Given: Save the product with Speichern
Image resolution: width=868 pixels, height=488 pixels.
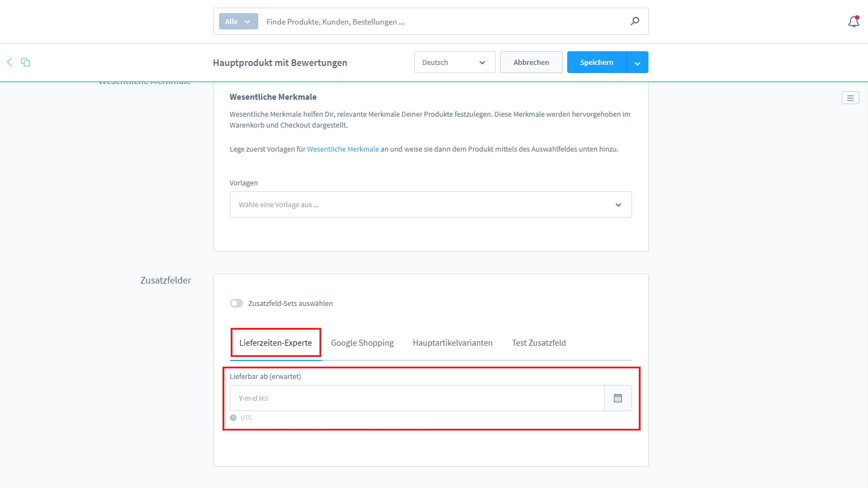Looking at the screenshot, I should pyautogui.click(x=597, y=62).
